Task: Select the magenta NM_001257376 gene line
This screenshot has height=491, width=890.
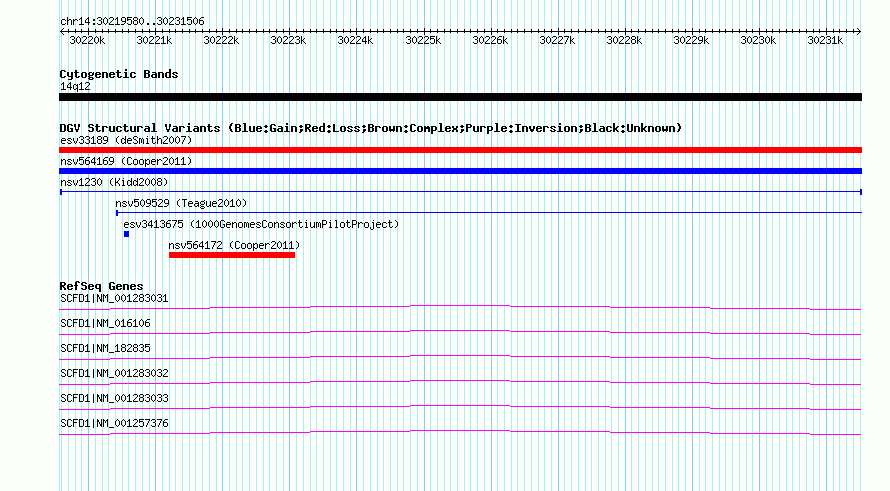Action: [x=460, y=432]
